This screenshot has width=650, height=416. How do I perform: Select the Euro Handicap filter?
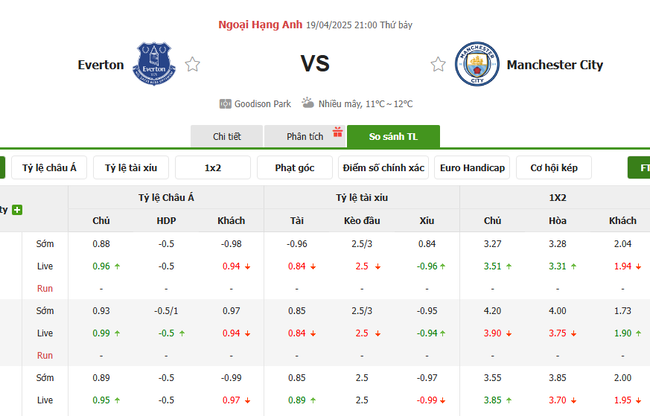(473, 168)
